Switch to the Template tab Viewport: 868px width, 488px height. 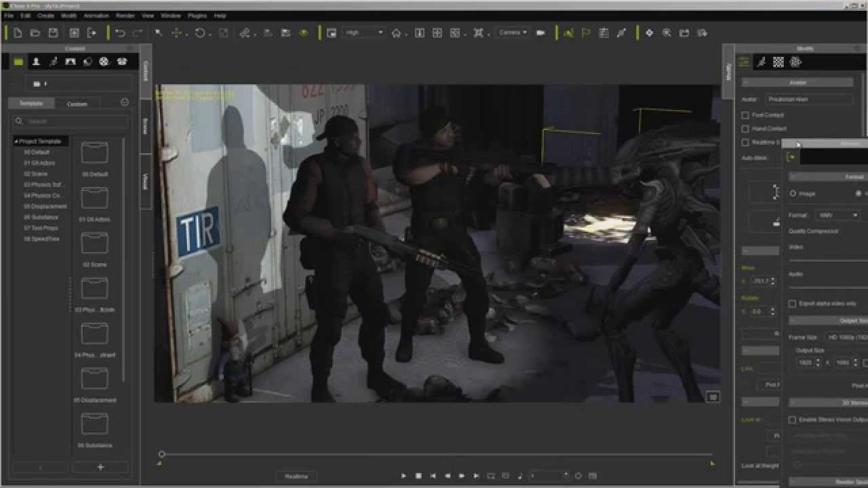[x=31, y=103]
